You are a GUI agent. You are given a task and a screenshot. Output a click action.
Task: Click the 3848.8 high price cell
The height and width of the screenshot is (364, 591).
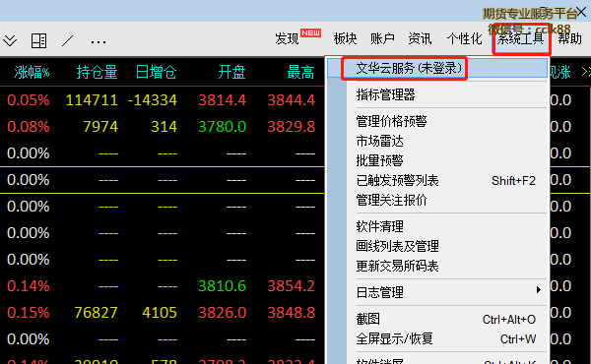click(291, 313)
